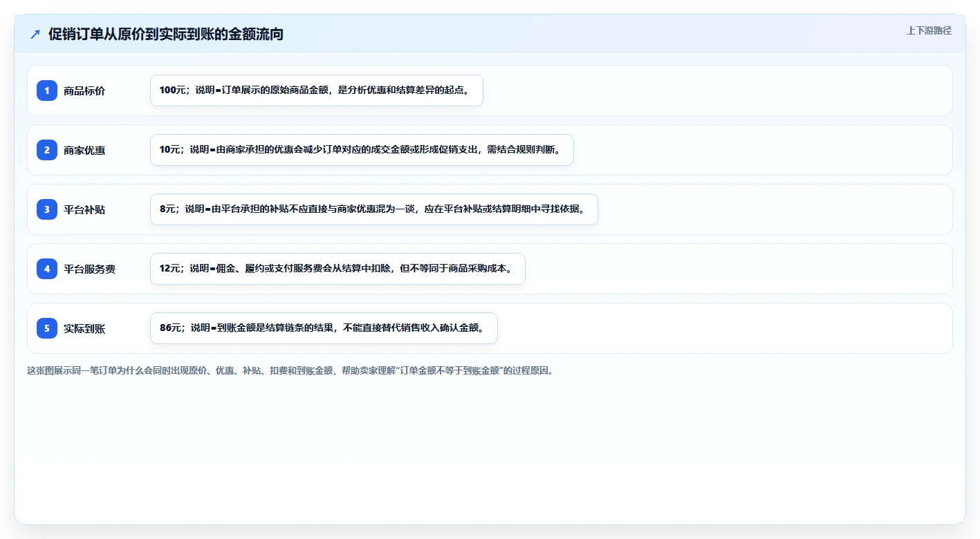Select the 平台服务费 label
Viewport: 980px width, 539px height.
point(90,269)
